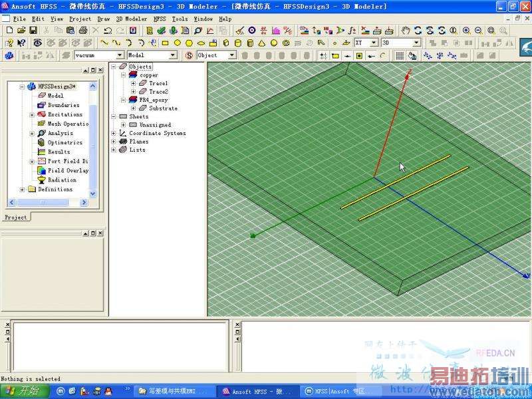
Task: Open the 写差模与共模EMI taskbar window
Action: tap(173, 392)
